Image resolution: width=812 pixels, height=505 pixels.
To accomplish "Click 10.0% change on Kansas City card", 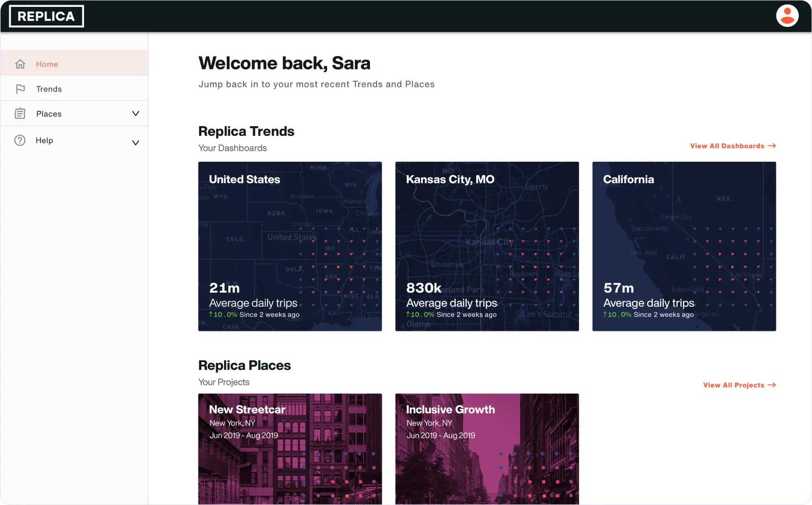I will tap(420, 314).
